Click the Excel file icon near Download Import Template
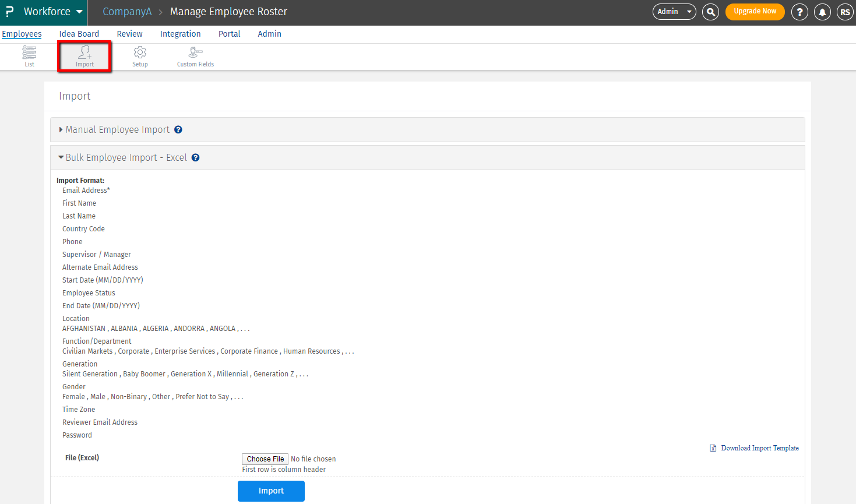Screen dimensions: 856x504 tap(713, 448)
